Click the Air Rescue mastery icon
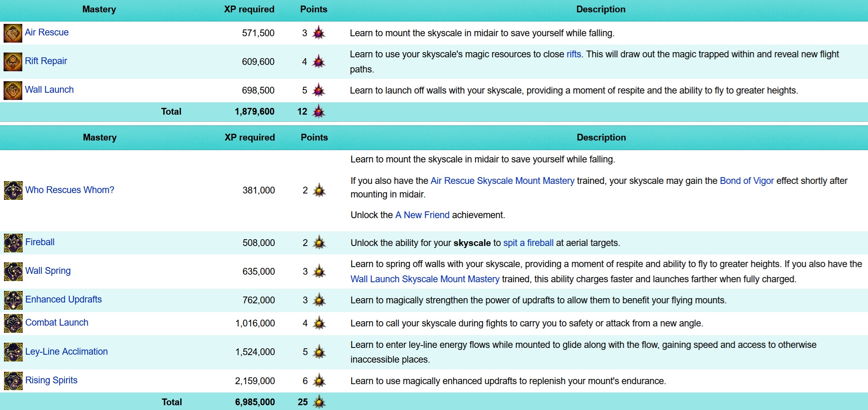Viewport: 868px width, 410px height. (x=13, y=33)
